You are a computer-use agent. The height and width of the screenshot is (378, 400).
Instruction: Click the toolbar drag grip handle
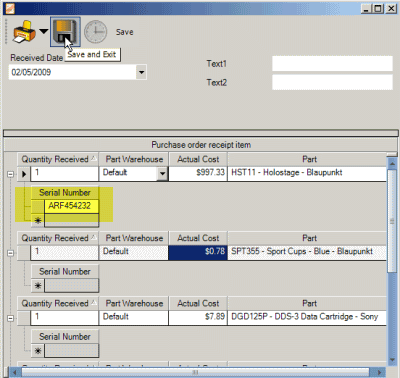click(6, 32)
